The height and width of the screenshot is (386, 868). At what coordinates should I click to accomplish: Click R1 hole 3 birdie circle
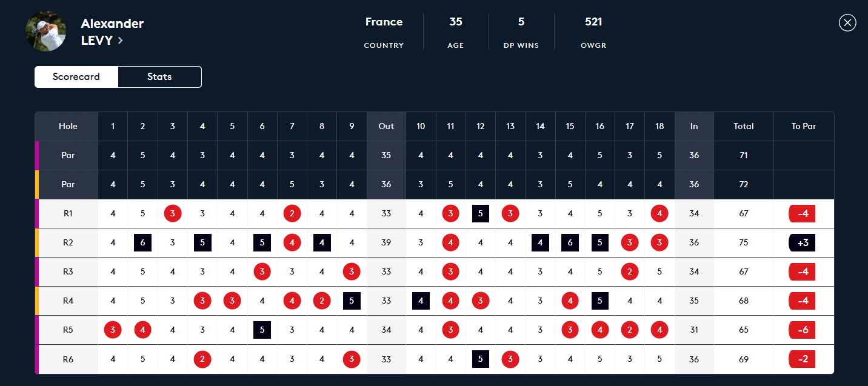click(173, 213)
